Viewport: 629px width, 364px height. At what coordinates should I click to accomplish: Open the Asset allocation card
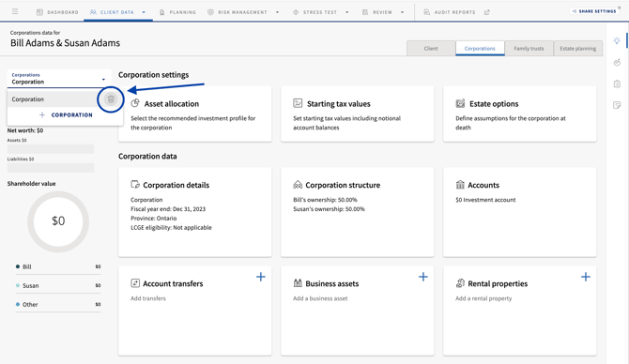[x=194, y=114]
